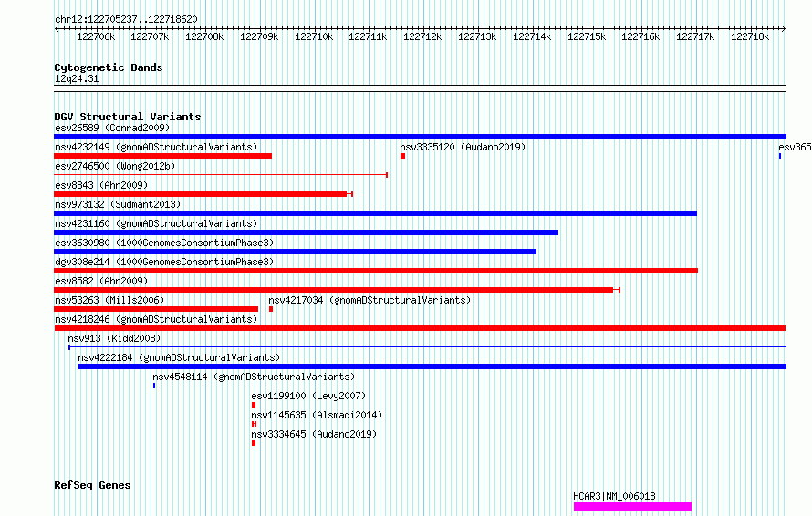Click the esv26589 (Conrad2009) blue variant bar

[x=420, y=137]
